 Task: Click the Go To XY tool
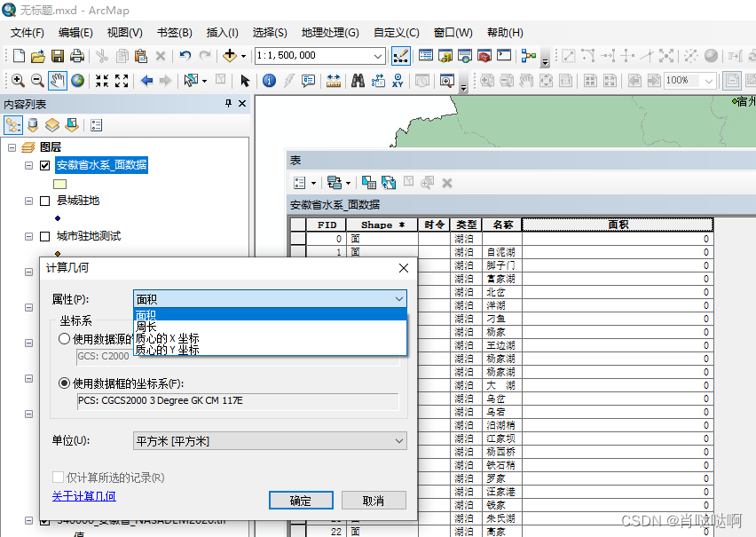point(398,81)
